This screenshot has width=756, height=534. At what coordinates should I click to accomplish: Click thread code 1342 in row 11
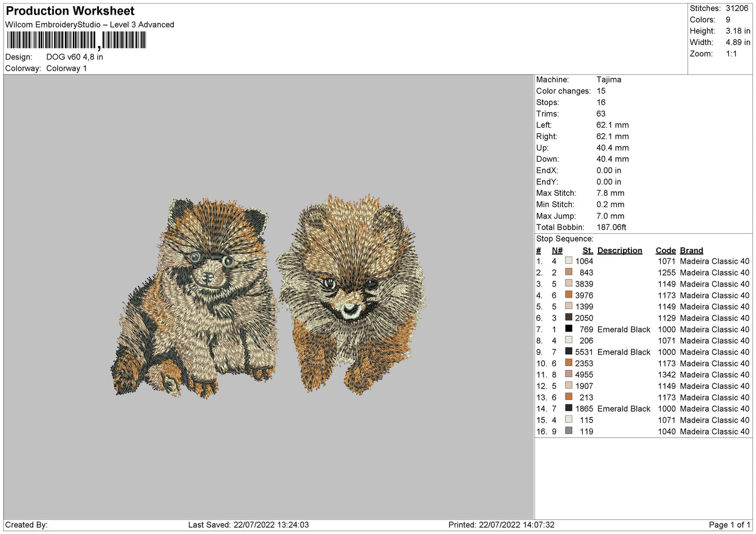pos(667,375)
